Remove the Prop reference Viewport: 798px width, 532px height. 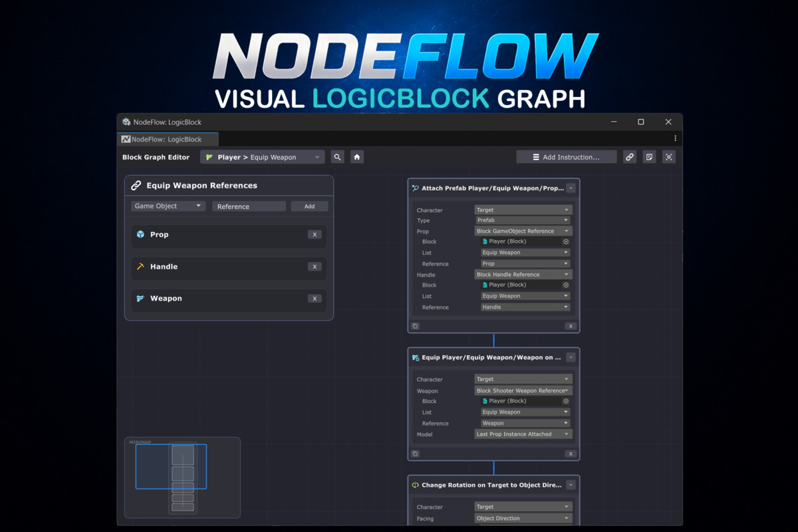click(x=315, y=235)
